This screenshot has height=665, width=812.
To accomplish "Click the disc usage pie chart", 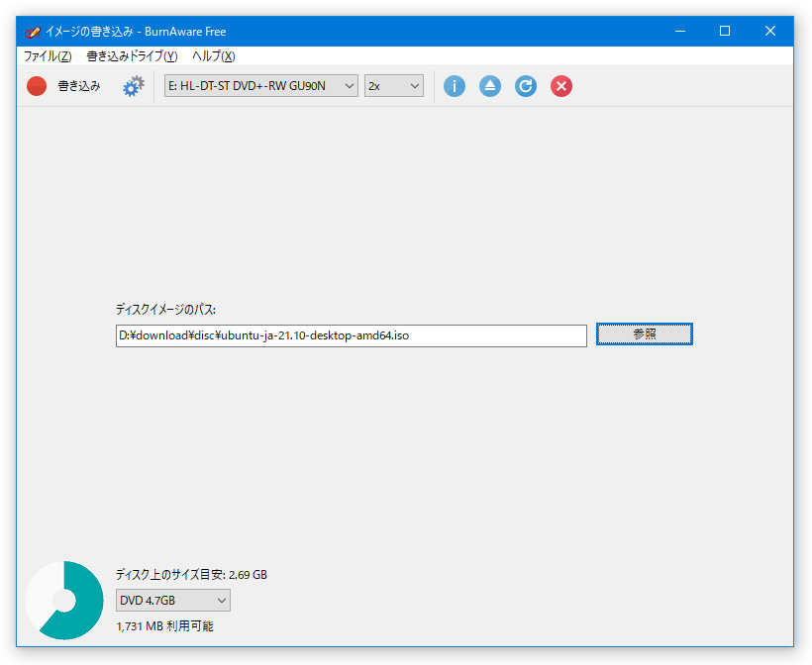I will pos(64,601).
